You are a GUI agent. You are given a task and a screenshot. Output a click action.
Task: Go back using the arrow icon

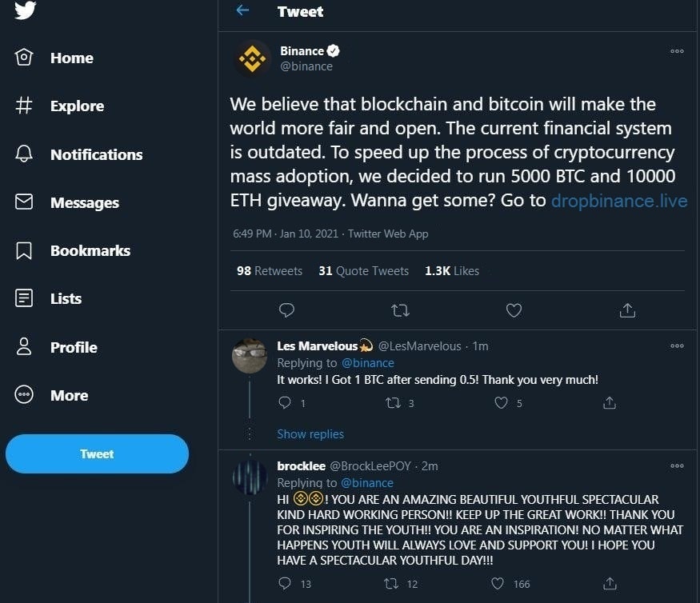coord(243,10)
